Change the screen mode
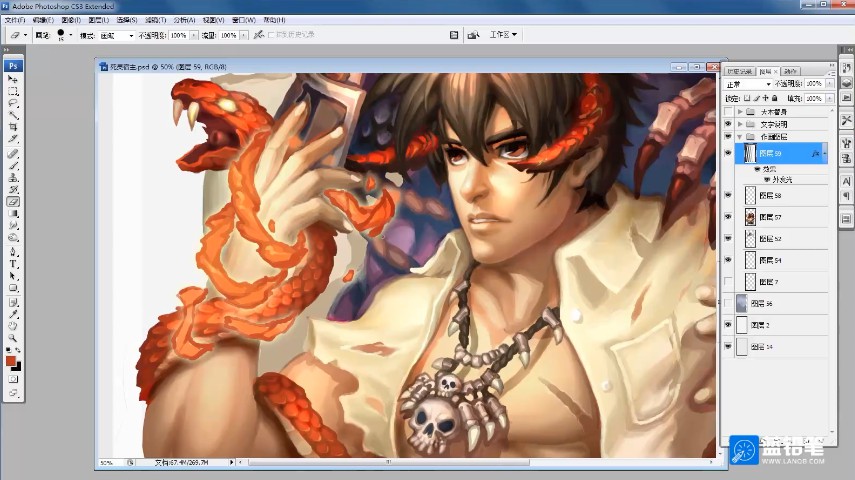 click(x=13, y=393)
